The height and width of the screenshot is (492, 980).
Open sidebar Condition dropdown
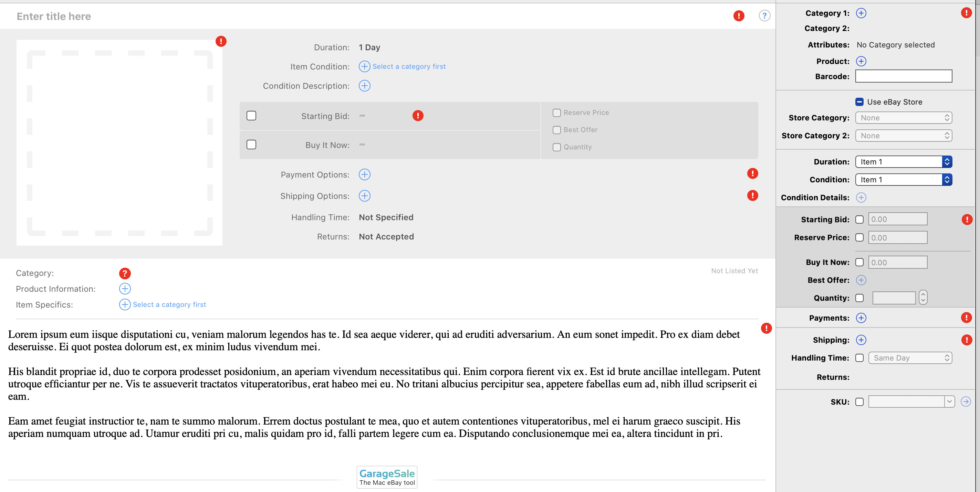pos(903,180)
